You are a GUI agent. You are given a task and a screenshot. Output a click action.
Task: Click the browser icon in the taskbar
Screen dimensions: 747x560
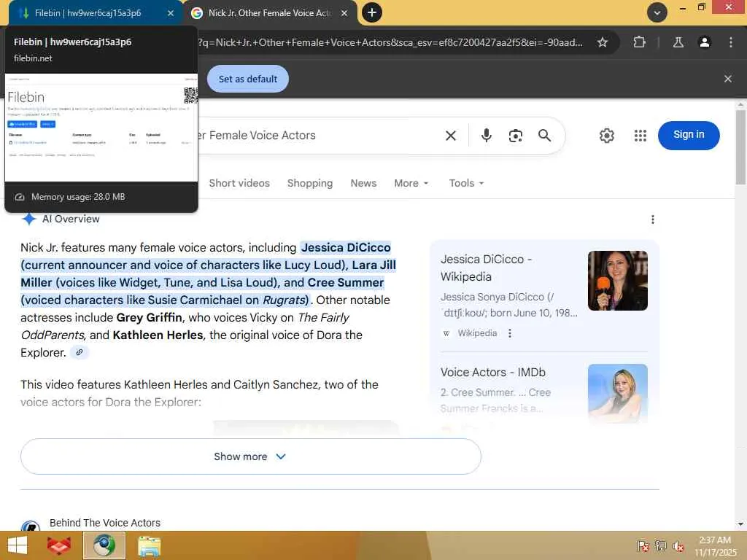click(x=104, y=545)
